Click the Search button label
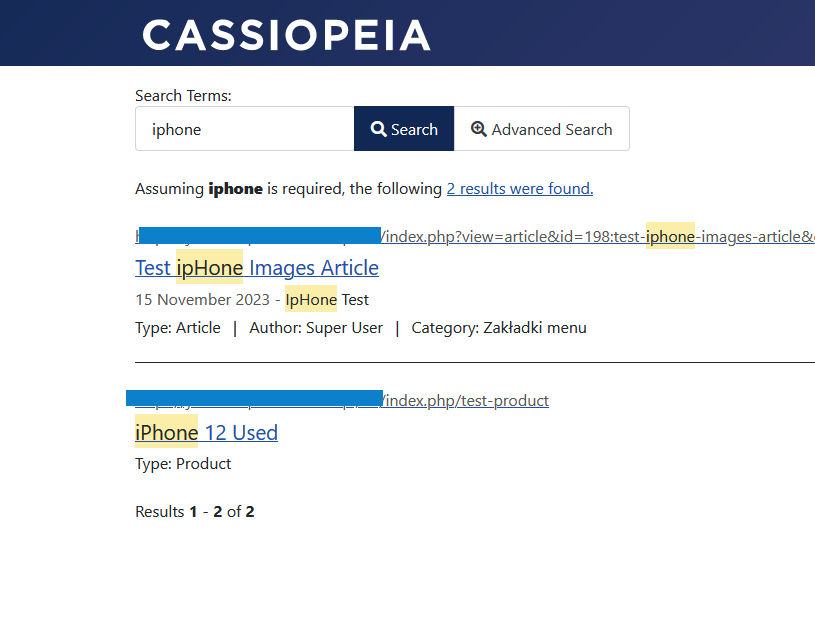The image size is (815, 638). (x=414, y=129)
